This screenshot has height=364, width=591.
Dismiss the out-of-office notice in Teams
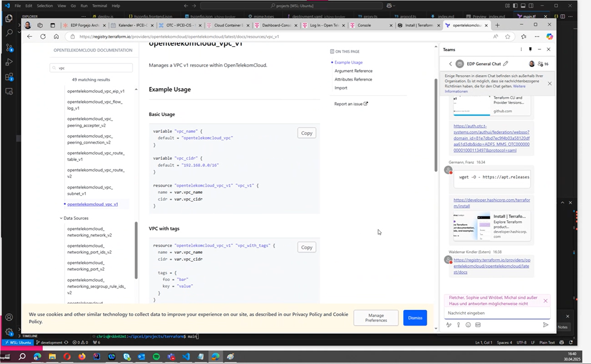[545, 301]
